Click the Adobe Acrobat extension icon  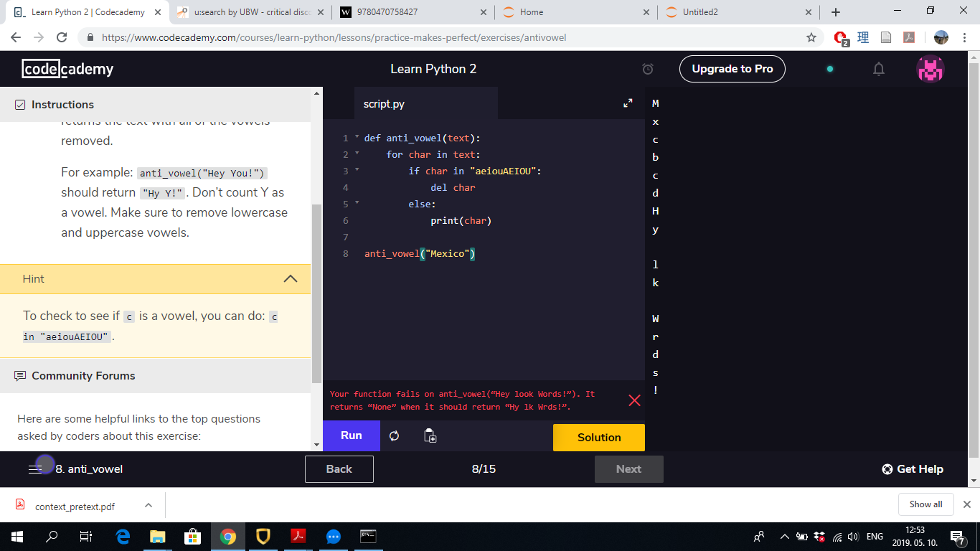908,37
